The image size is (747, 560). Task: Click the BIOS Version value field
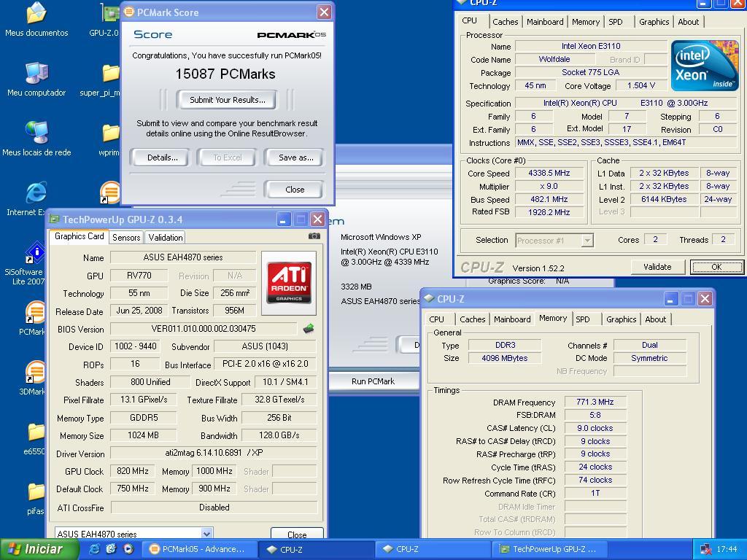pyautogui.click(x=204, y=329)
